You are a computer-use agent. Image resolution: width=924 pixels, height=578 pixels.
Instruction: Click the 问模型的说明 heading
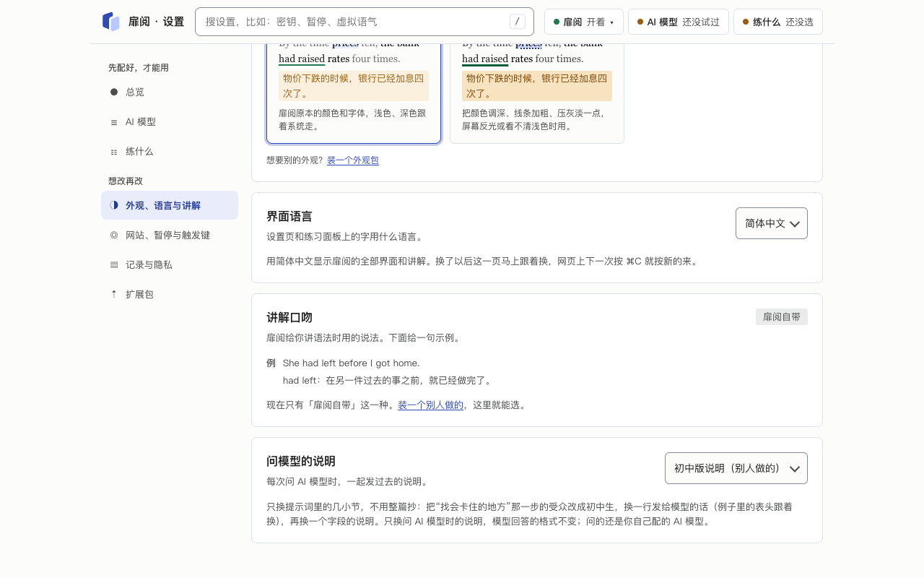point(301,461)
